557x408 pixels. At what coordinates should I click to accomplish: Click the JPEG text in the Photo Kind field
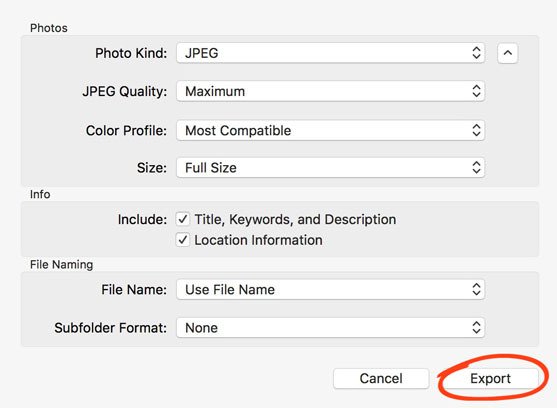pyautogui.click(x=202, y=53)
